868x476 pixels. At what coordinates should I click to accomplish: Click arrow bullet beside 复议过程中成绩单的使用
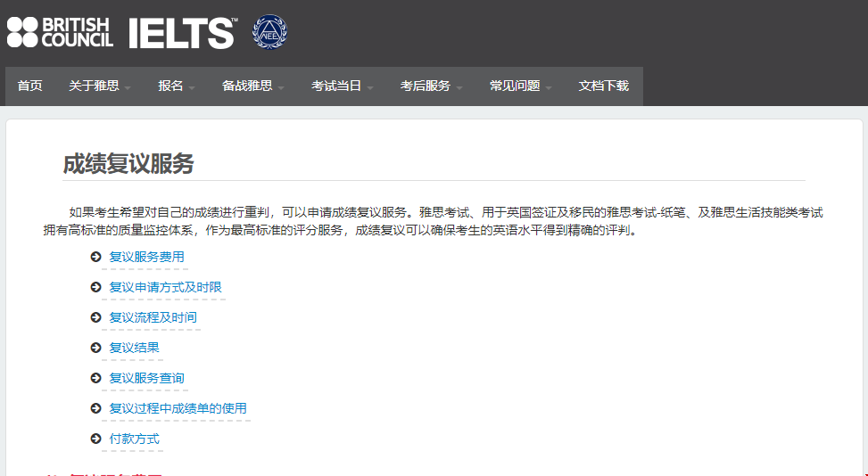point(95,408)
